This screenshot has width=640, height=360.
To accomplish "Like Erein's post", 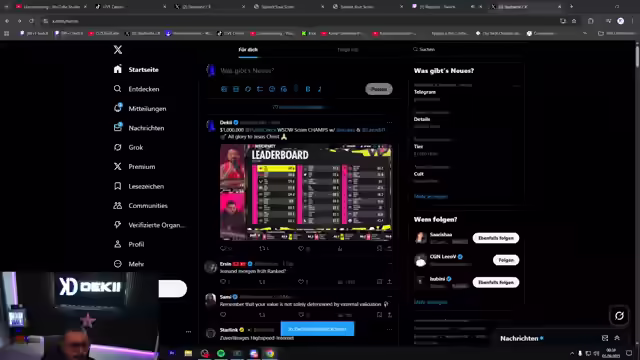I will point(301,282).
